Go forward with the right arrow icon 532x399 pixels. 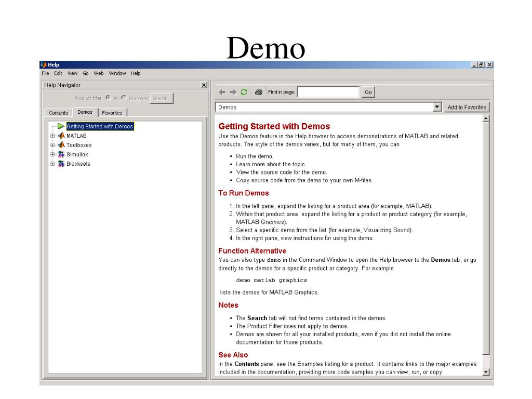[233, 92]
